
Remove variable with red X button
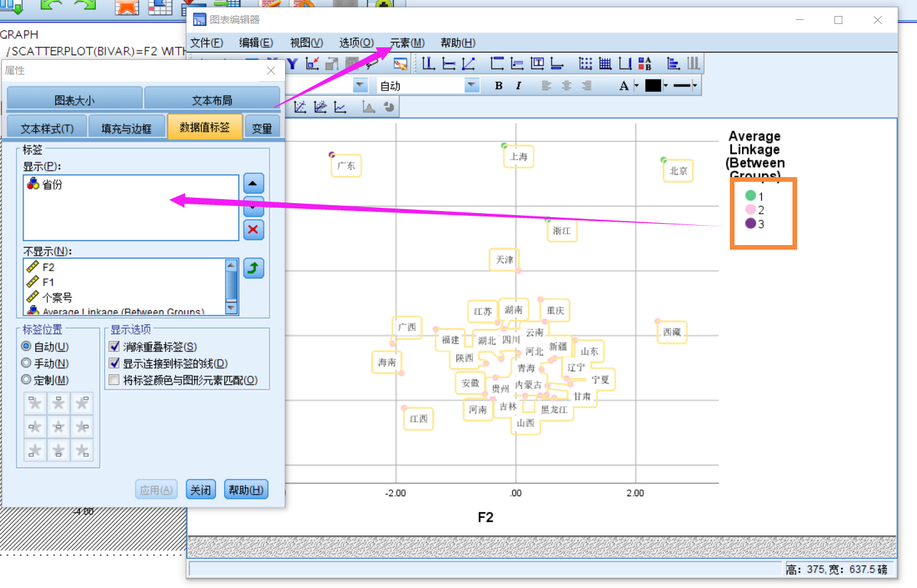pos(254,230)
